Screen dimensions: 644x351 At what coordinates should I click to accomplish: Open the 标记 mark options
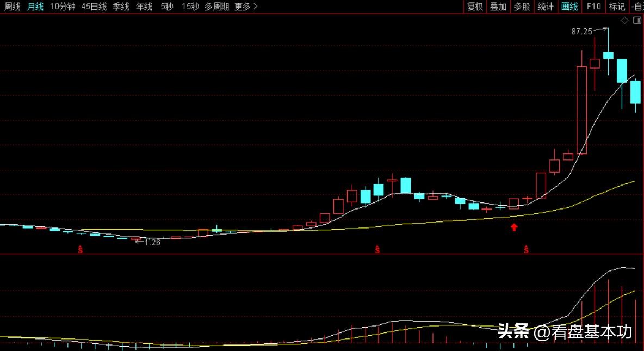617,7
